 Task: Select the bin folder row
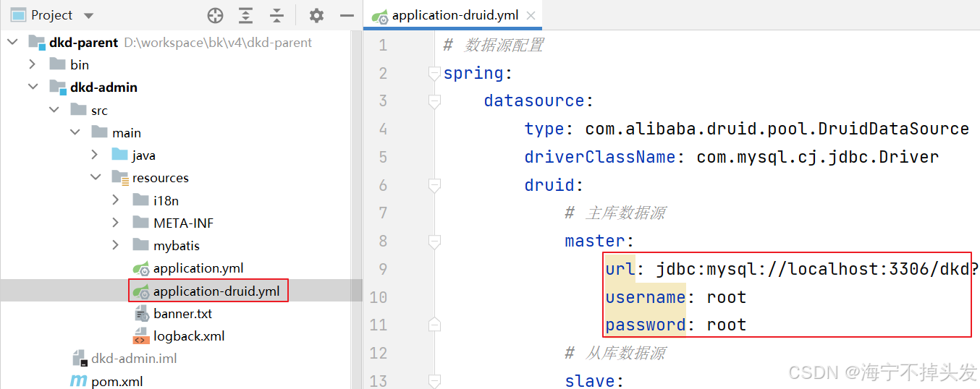pyautogui.click(x=80, y=64)
